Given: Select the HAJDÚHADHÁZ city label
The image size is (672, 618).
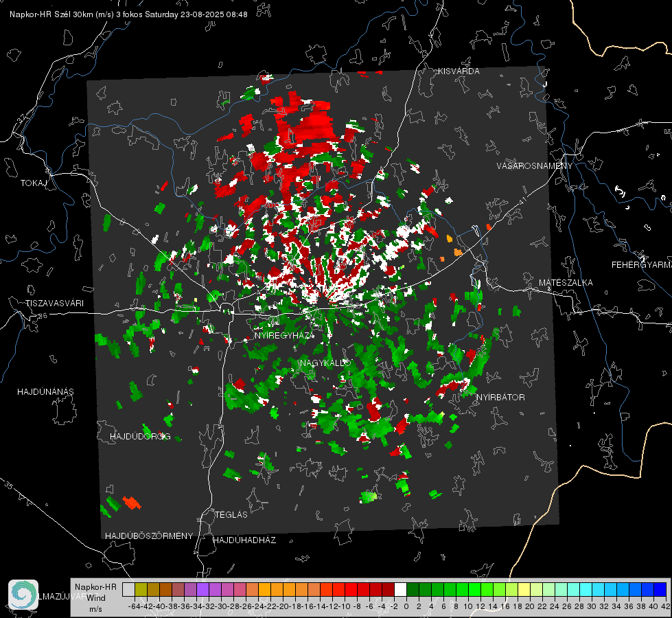Looking at the screenshot, I should (244, 540).
